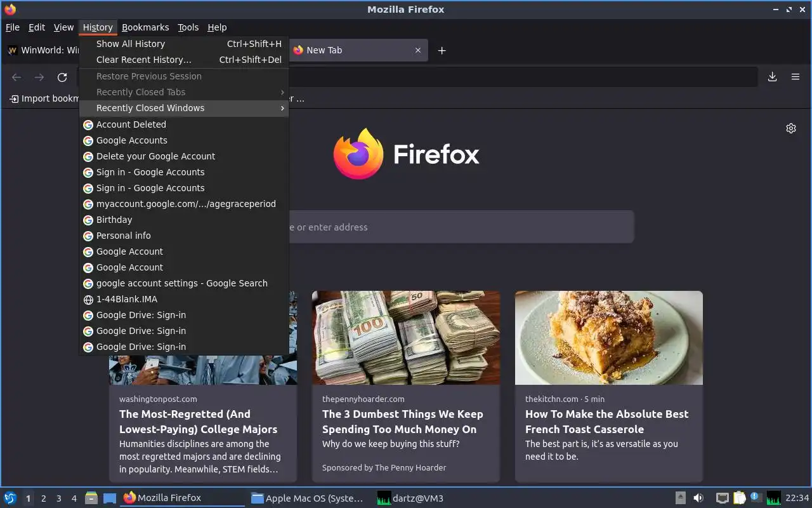812x508 pixels.
Task: Click the network tray icon
Action: pyautogui.click(x=723, y=498)
